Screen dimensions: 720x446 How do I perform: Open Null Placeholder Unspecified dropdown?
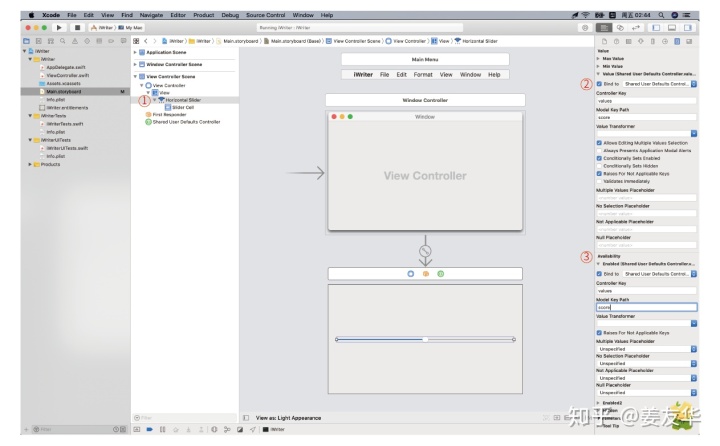click(x=647, y=393)
